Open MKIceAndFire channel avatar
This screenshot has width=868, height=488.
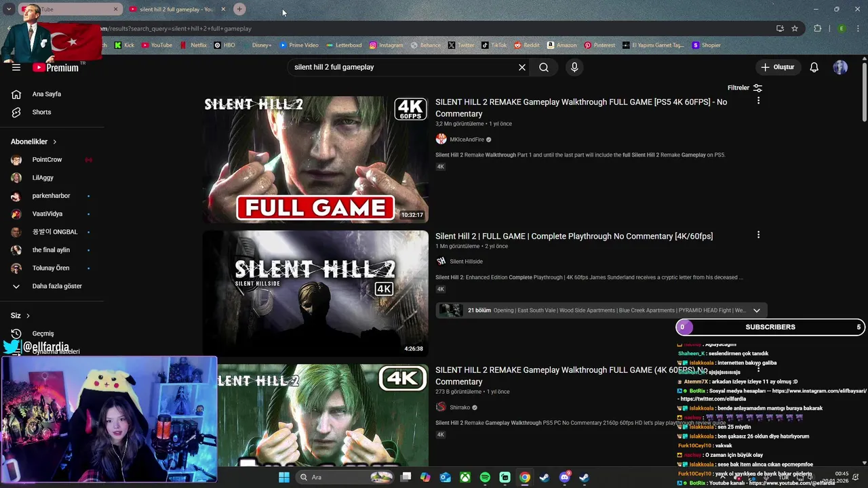pyautogui.click(x=441, y=139)
